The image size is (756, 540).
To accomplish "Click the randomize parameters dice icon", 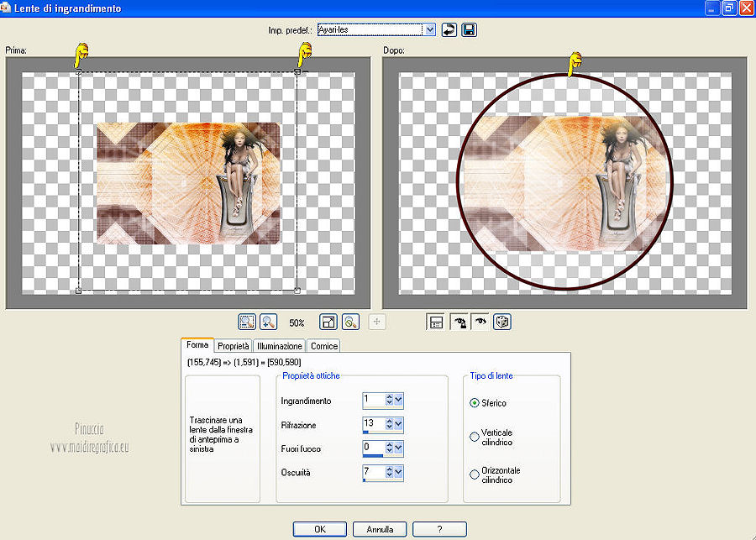I will click(x=502, y=322).
